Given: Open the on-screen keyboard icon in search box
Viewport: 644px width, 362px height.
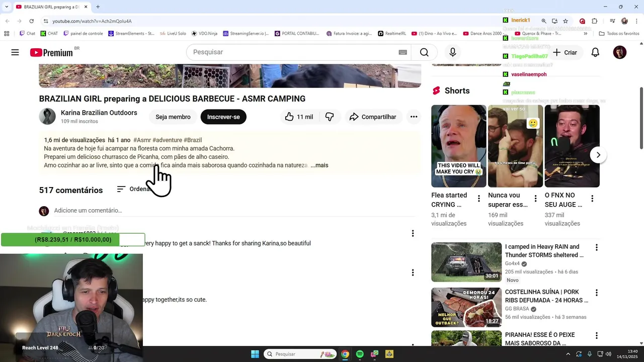Looking at the screenshot, I should point(403,52).
